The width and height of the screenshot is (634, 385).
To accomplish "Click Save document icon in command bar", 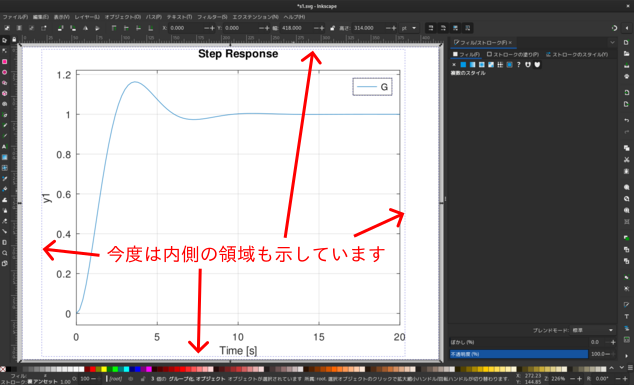I will click(x=626, y=65).
